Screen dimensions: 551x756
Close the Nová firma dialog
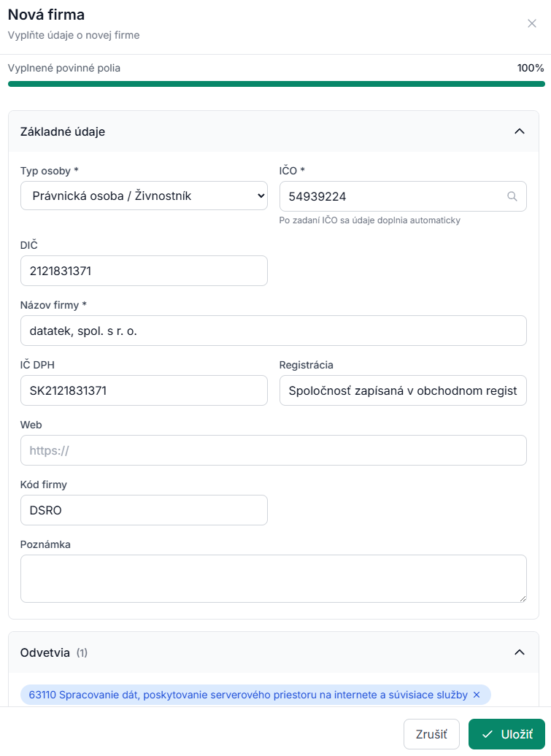[x=532, y=23]
